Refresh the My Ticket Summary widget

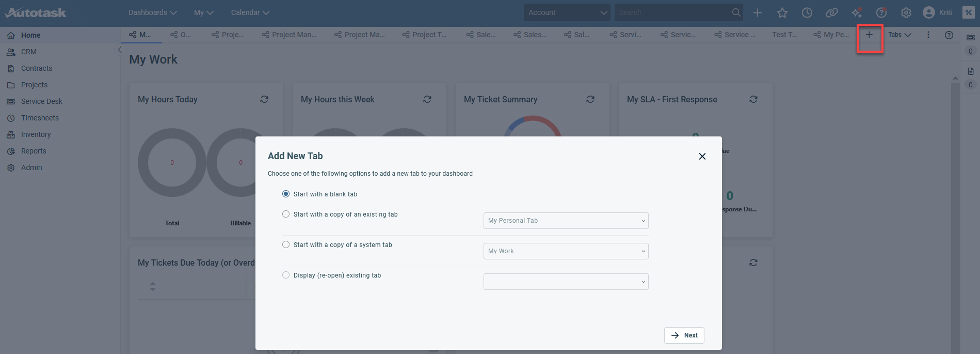tap(590, 99)
